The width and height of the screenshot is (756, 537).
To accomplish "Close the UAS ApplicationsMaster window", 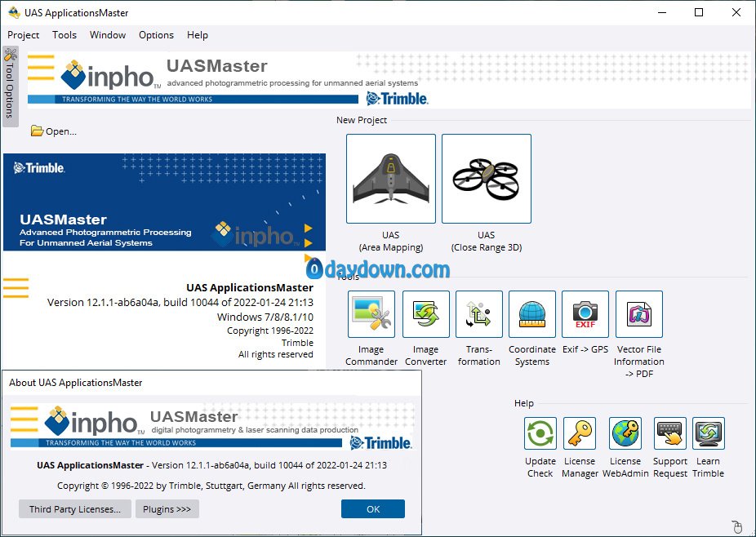I will [x=736, y=12].
